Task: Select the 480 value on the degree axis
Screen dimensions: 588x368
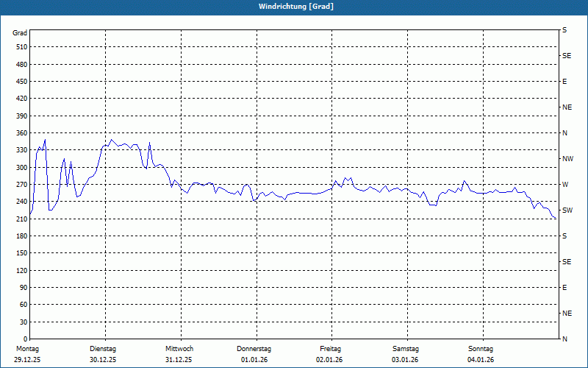Action: (x=22, y=64)
